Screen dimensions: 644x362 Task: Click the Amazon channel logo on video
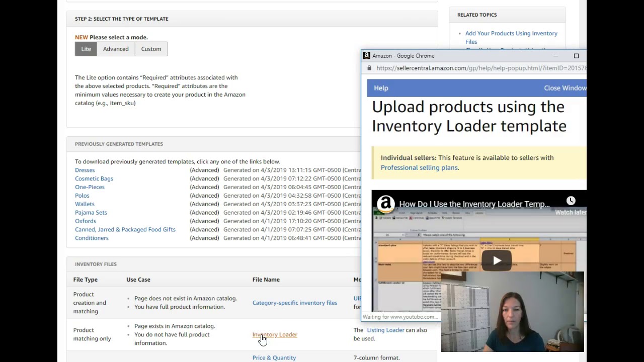[386, 204]
